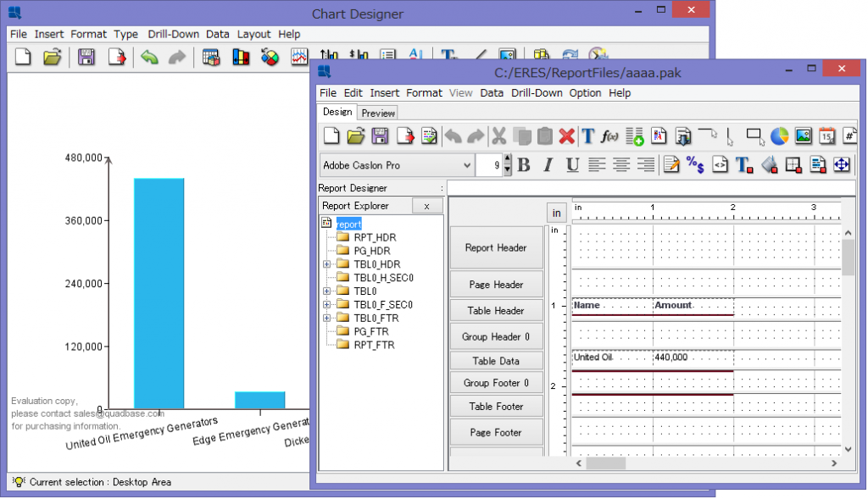Switch to the Preview tab
Image resolution: width=868 pixels, height=499 pixels.
click(x=378, y=113)
